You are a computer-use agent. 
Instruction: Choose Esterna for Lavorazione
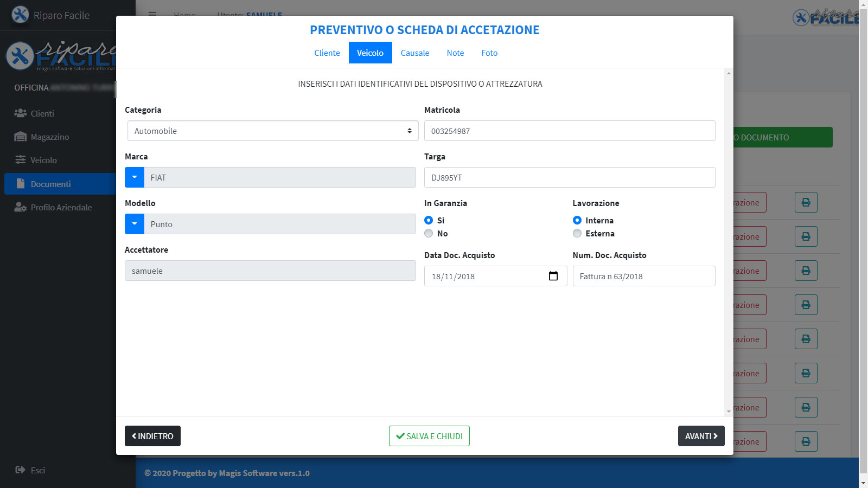(x=577, y=233)
